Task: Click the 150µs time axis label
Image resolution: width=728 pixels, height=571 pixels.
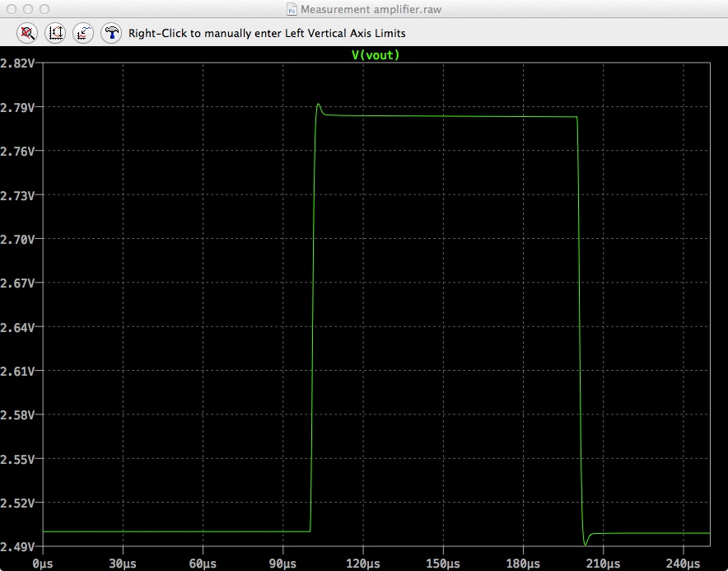Action: click(x=443, y=564)
